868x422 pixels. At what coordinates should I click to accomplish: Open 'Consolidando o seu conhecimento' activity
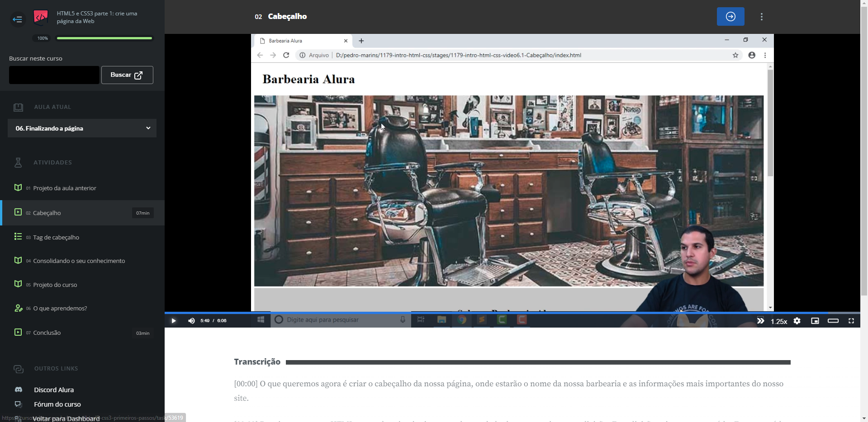[79, 261]
